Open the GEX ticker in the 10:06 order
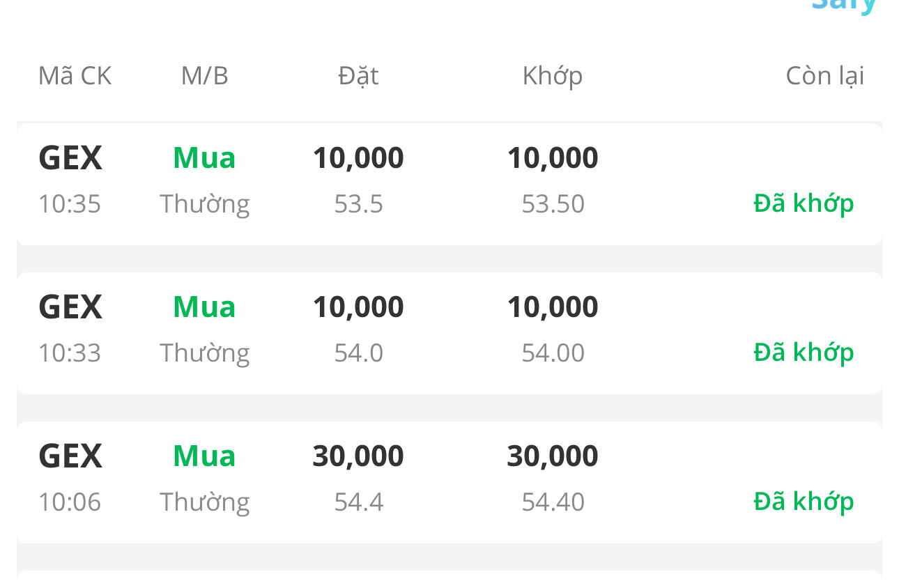Image resolution: width=899 pixels, height=588 pixels. click(x=70, y=456)
